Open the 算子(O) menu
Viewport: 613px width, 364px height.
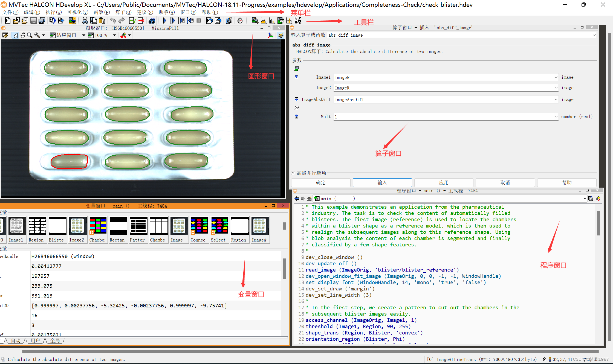pos(123,12)
